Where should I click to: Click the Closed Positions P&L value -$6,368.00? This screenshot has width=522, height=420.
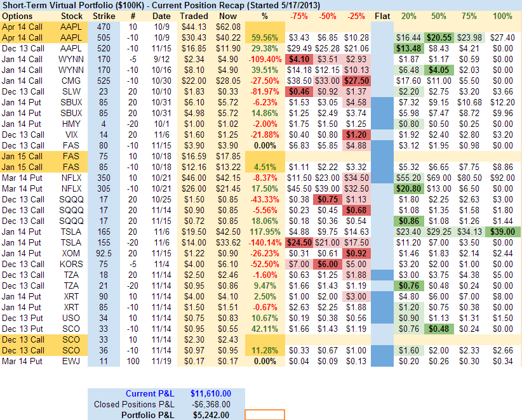pos(211,404)
